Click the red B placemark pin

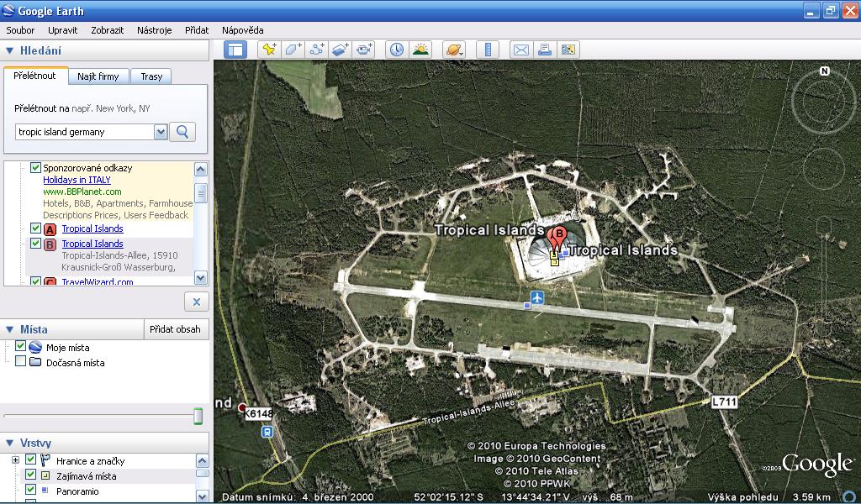[x=559, y=238]
